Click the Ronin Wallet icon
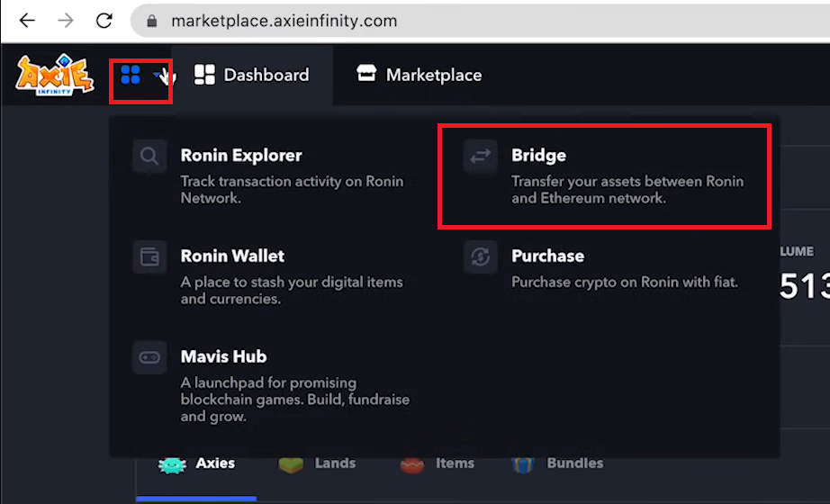 [x=149, y=256]
